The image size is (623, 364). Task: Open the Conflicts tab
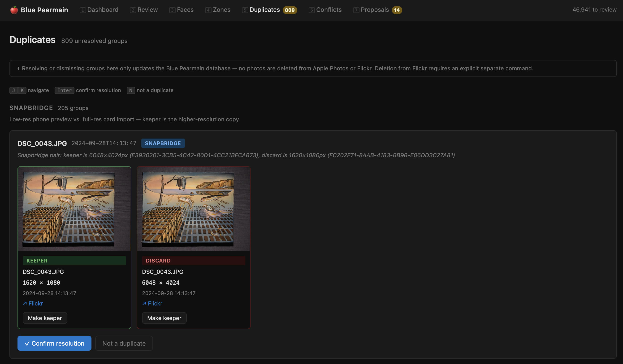(325, 10)
